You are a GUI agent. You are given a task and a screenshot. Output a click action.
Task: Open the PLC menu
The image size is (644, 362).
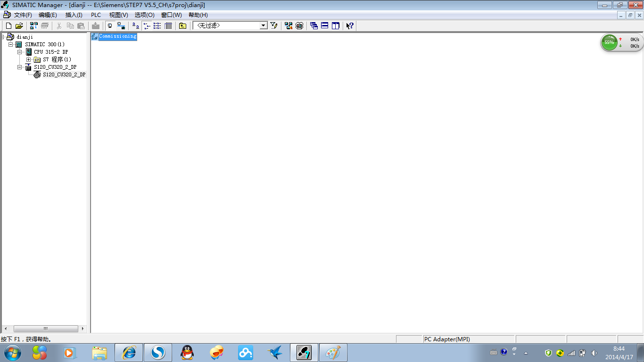(x=96, y=15)
